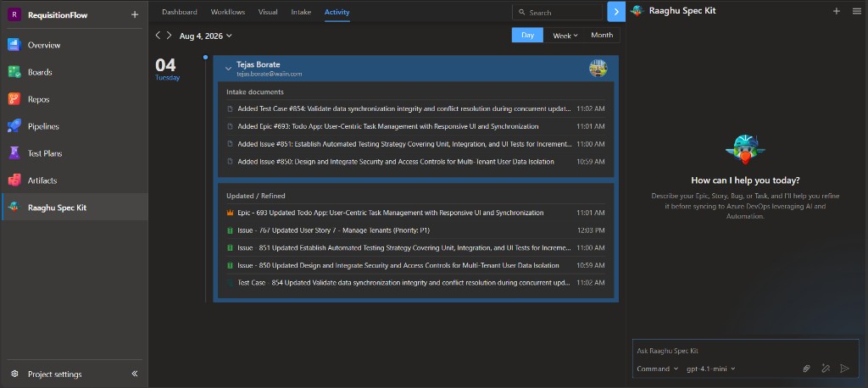868x388 pixels.
Task: Click the RequisitionFlow project R logo
Action: (14, 15)
